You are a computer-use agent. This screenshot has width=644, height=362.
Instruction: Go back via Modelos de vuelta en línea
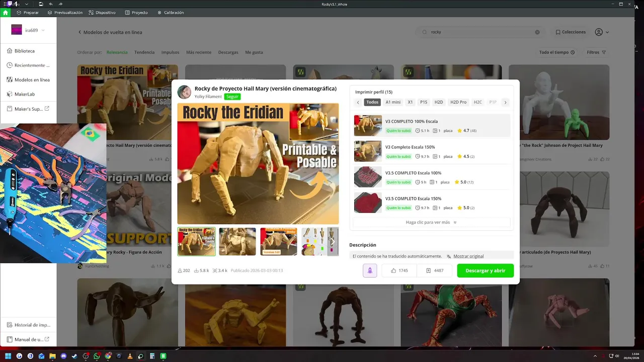110,32
